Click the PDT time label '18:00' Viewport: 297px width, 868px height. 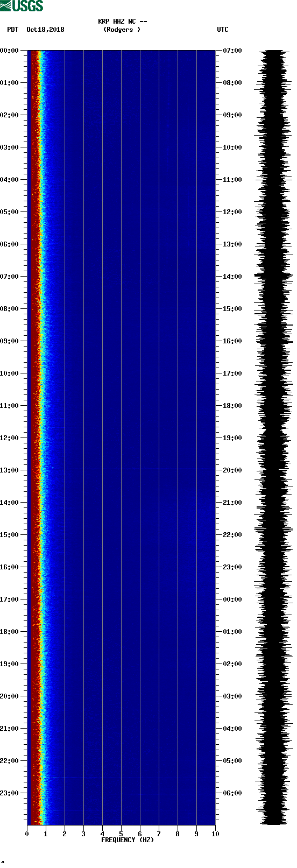(x=10, y=632)
